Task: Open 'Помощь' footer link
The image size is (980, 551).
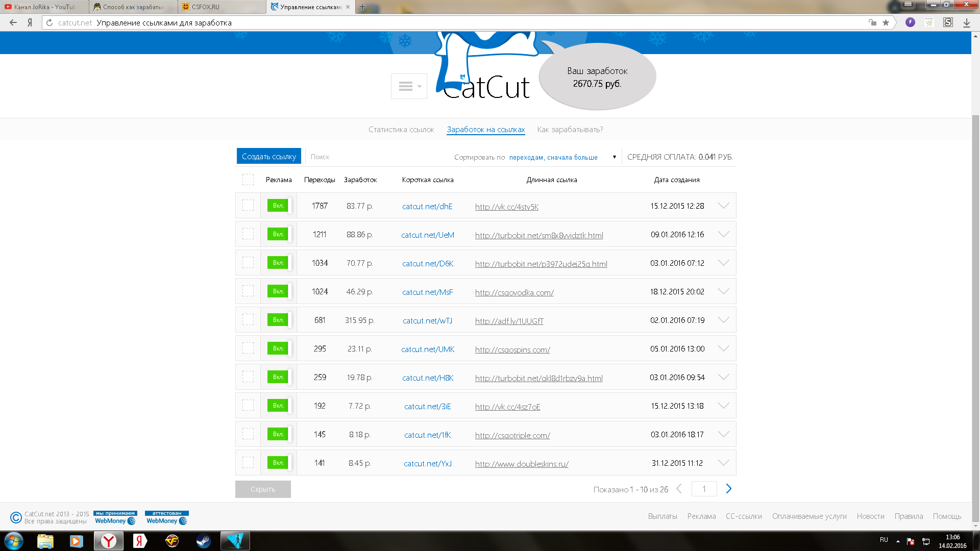Action: point(947,516)
